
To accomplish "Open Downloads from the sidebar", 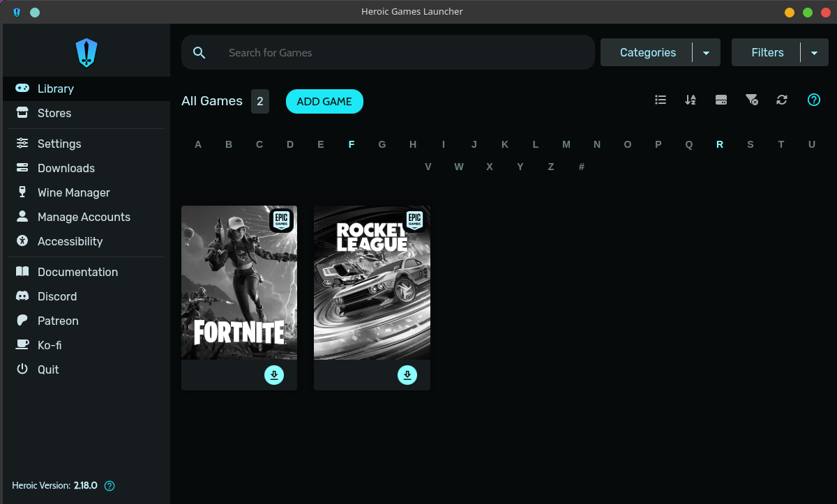I will click(86, 168).
